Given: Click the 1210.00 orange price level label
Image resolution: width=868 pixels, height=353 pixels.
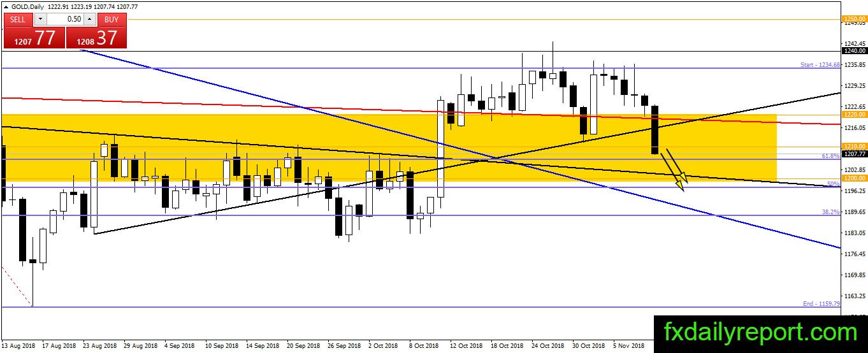Looking at the screenshot, I should click(x=853, y=147).
